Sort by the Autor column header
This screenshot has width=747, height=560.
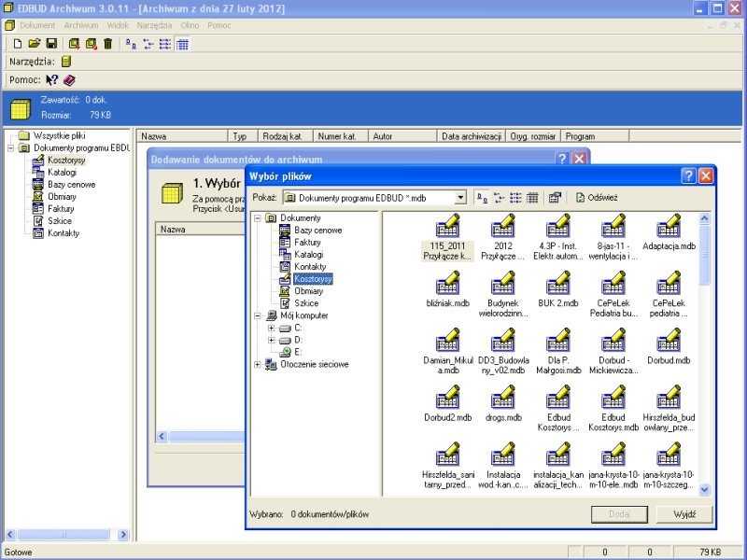(402, 136)
